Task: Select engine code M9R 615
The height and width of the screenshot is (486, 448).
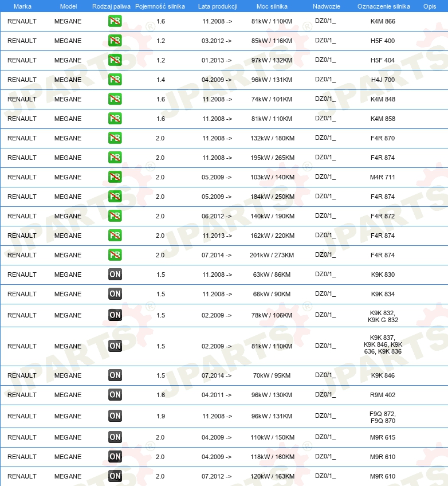Action: [x=383, y=437]
